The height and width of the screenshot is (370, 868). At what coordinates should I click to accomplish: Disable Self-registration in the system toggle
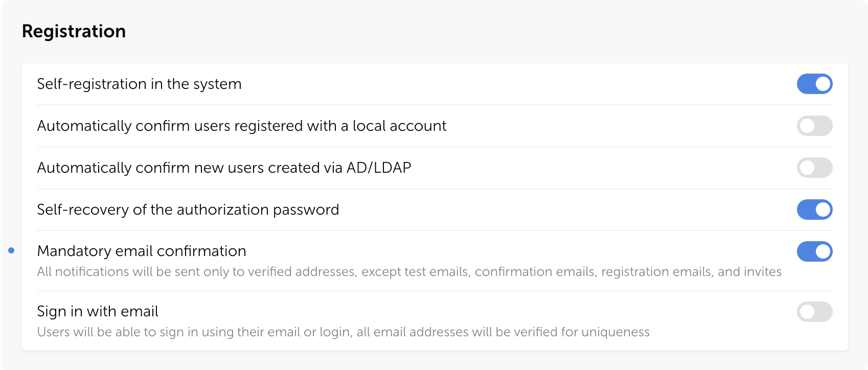coord(814,84)
